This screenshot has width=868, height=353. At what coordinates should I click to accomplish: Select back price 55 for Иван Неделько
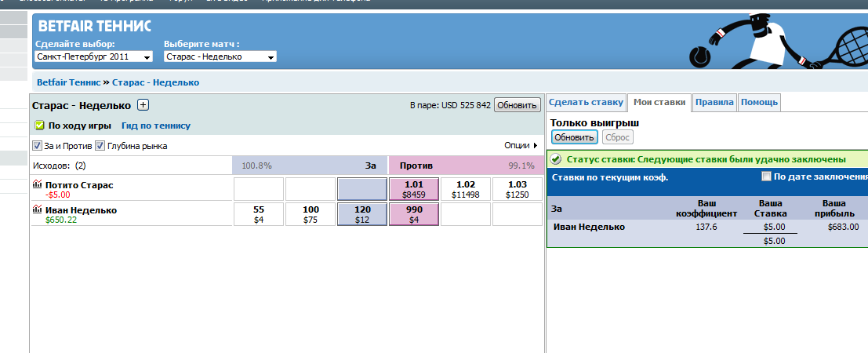click(259, 214)
